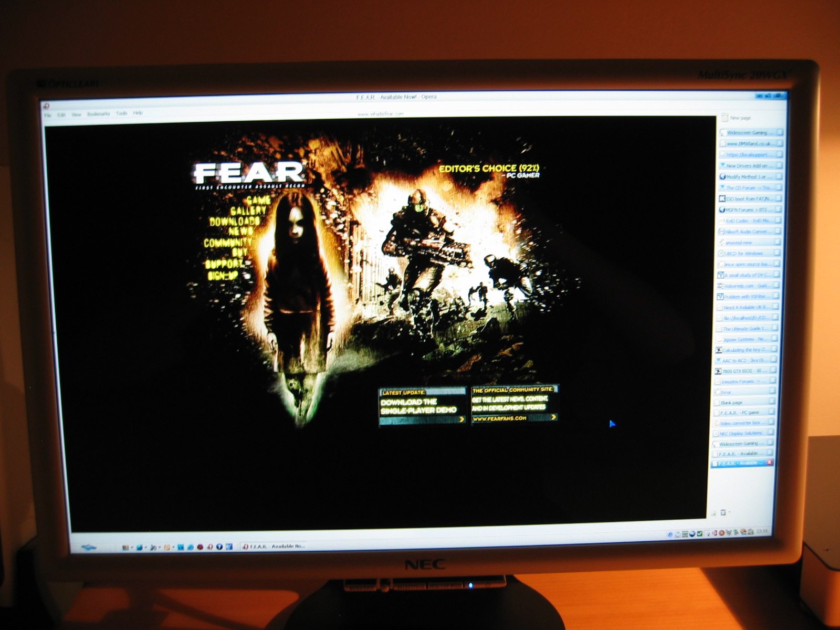The height and width of the screenshot is (630, 840).
Task: Open NEWS link on F.E.A.R. page
Action: tap(240, 231)
